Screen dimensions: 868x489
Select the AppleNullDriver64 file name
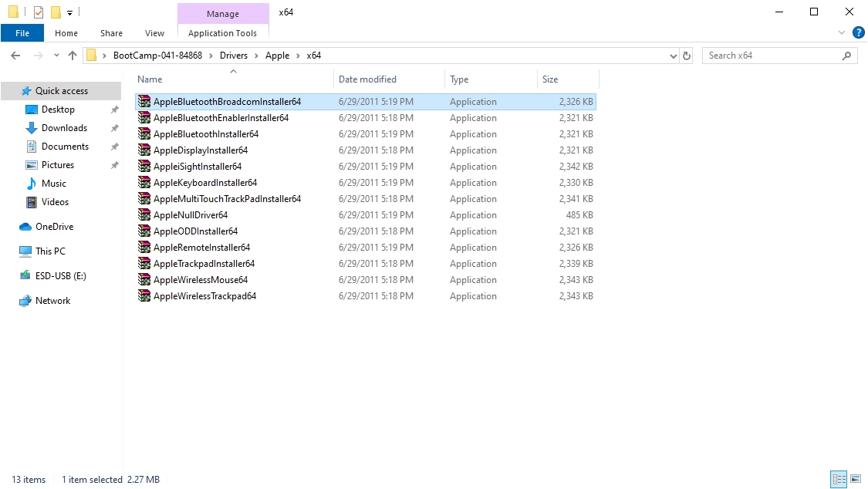(x=191, y=214)
